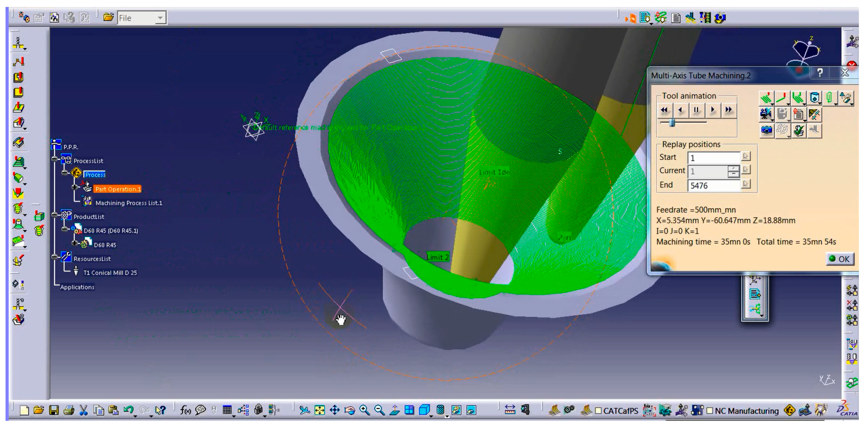Click the capture photo camera icon
868x429 pixels.
coord(767,130)
